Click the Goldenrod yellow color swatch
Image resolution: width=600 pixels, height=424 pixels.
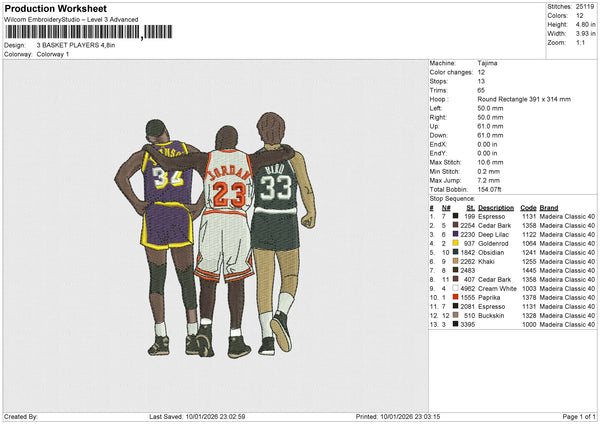pyautogui.click(x=455, y=243)
